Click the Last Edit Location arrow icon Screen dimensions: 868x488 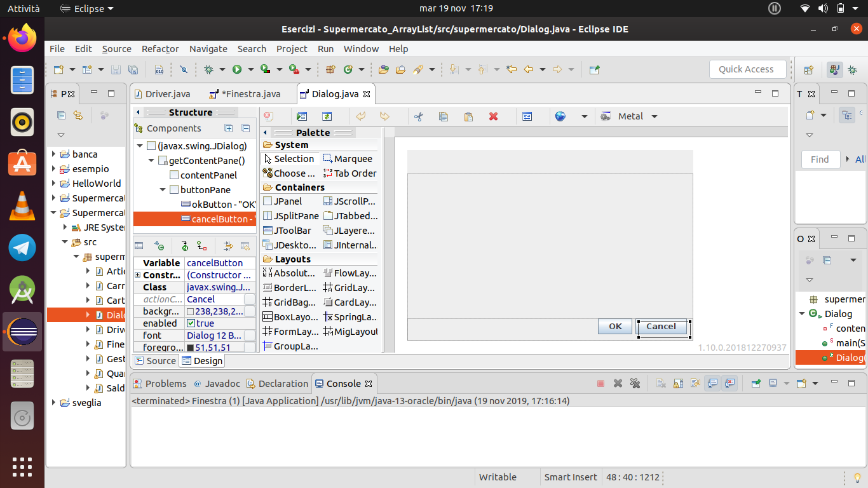(x=512, y=69)
